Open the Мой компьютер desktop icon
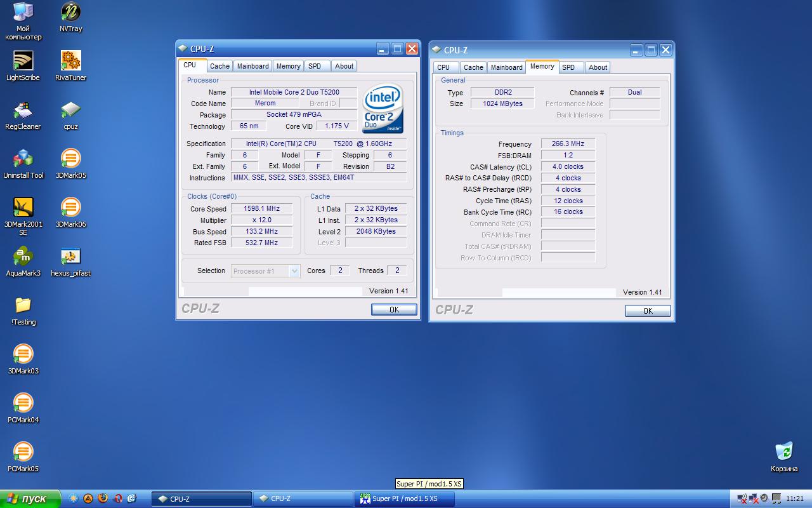Image resolution: width=812 pixels, height=508 pixels. 23,21
